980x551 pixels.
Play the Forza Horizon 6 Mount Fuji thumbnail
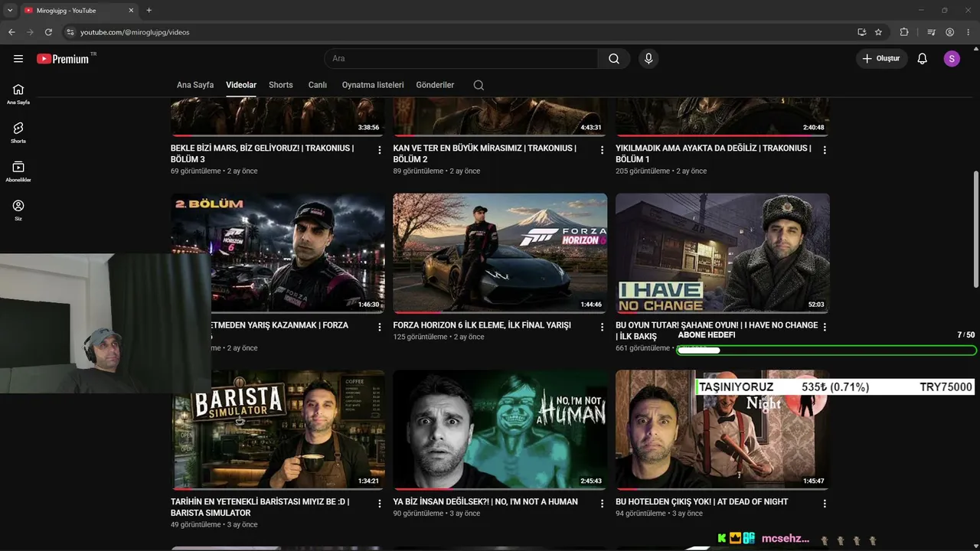coord(500,253)
